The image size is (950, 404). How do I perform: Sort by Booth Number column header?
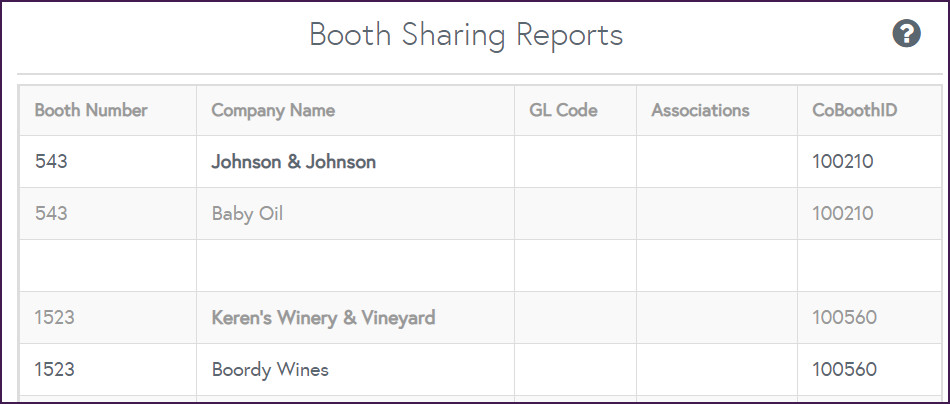click(91, 110)
